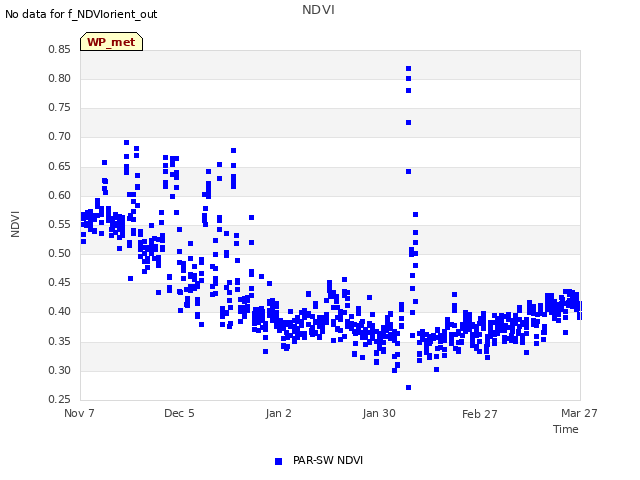
Task: Click the vertical NDVI axis label
Action: [15, 224]
